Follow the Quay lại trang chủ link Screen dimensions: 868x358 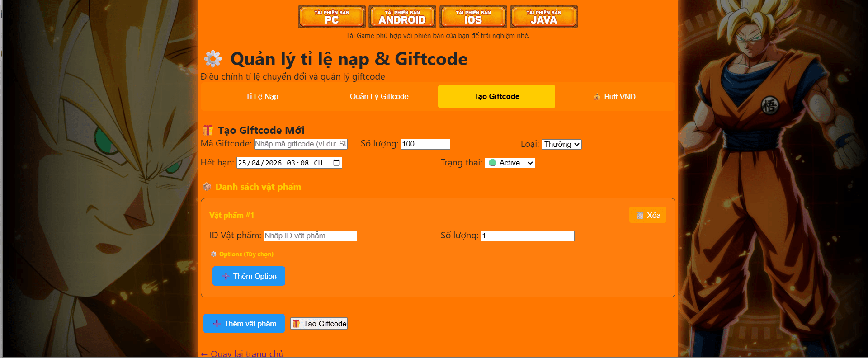coord(242,354)
